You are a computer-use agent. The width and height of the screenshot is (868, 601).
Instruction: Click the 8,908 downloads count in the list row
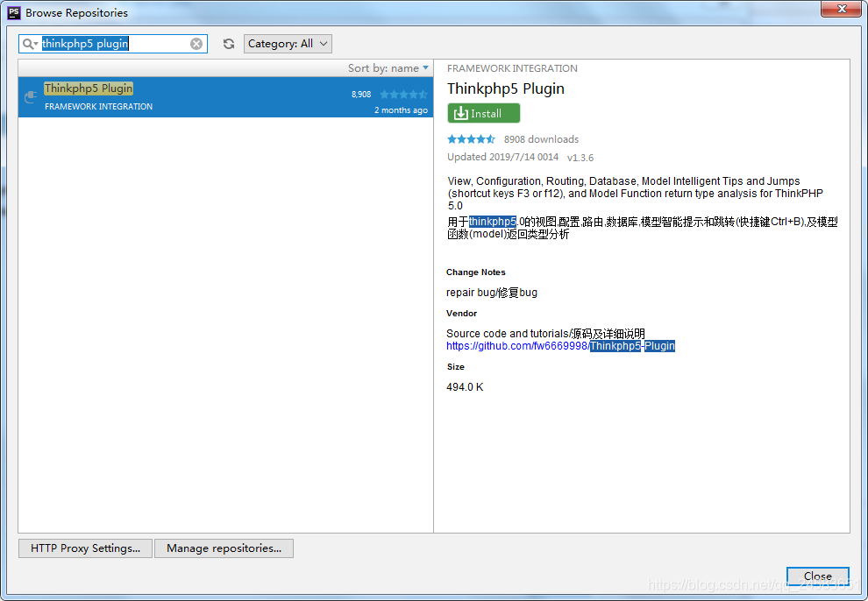click(x=361, y=95)
